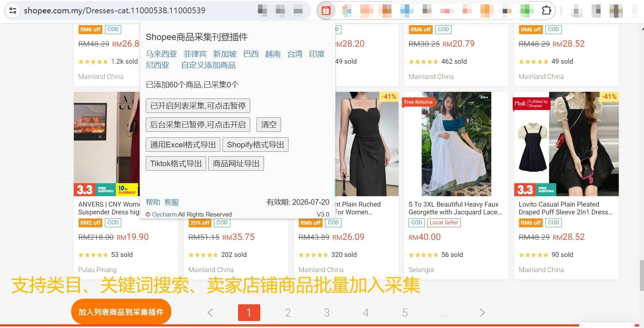Click the RM20.79 price in top row
The image size is (644, 328).
pyautogui.click(x=458, y=44)
